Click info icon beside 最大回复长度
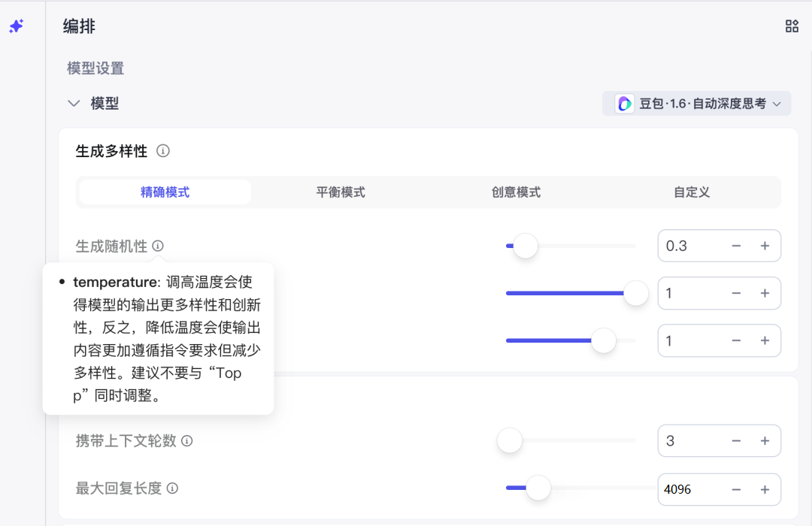Viewport: 812px width, 526px height. tap(172, 488)
